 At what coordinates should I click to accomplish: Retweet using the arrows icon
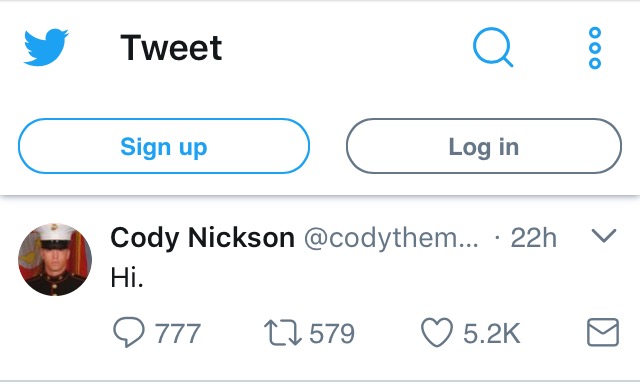[x=282, y=333]
